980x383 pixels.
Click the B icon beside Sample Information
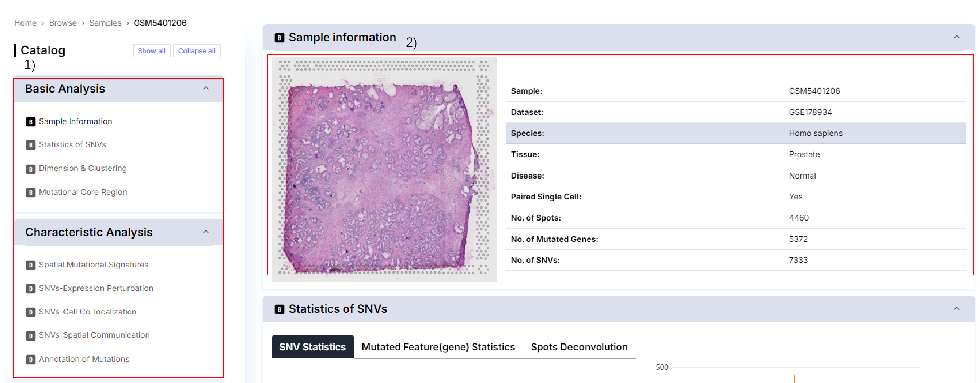click(30, 121)
